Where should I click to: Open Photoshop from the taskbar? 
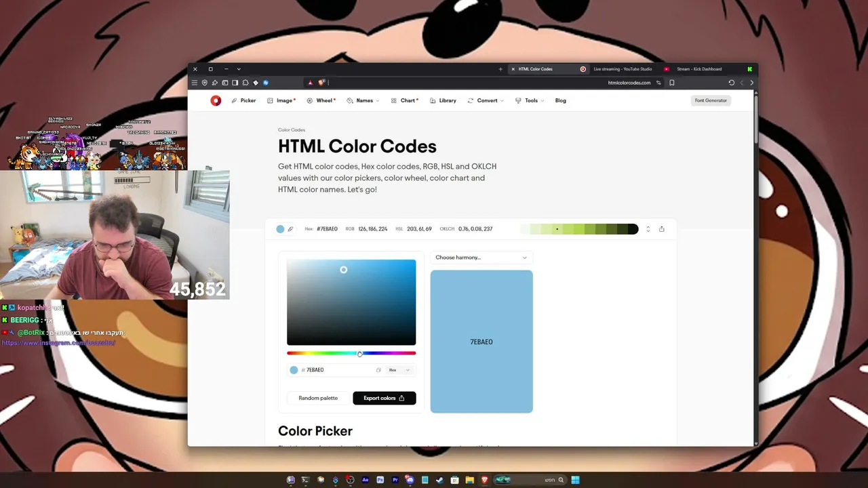(x=380, y=480)
